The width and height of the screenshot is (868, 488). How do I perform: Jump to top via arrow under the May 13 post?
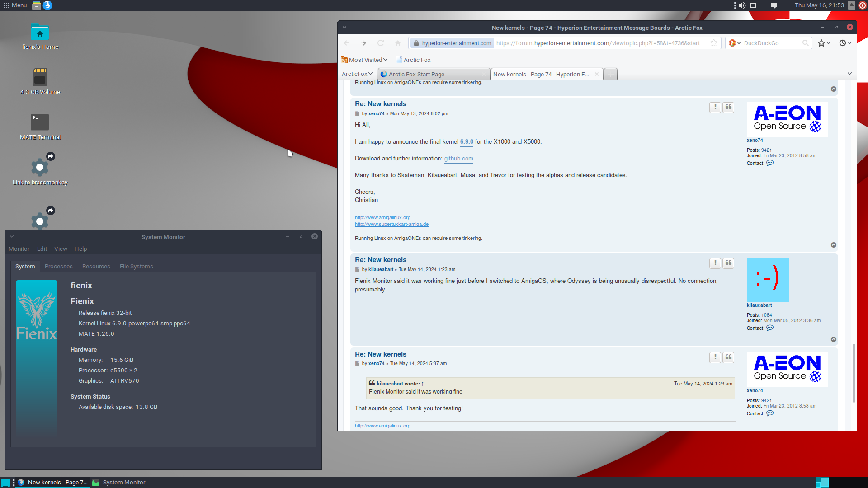click(x=834, y=245)
